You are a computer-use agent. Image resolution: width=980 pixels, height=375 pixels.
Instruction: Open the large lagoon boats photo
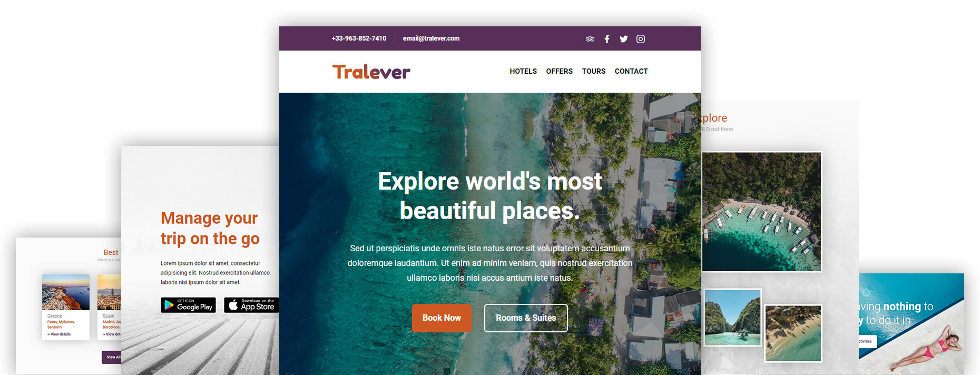coord(761,212)
